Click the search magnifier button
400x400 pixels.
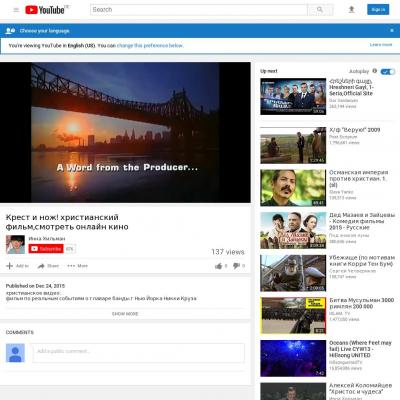[x=320, y=10]
